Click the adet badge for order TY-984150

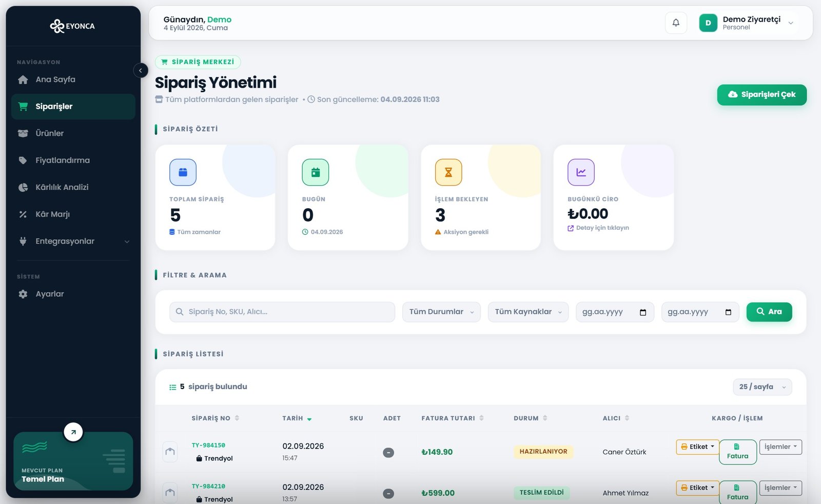[388, 452]
